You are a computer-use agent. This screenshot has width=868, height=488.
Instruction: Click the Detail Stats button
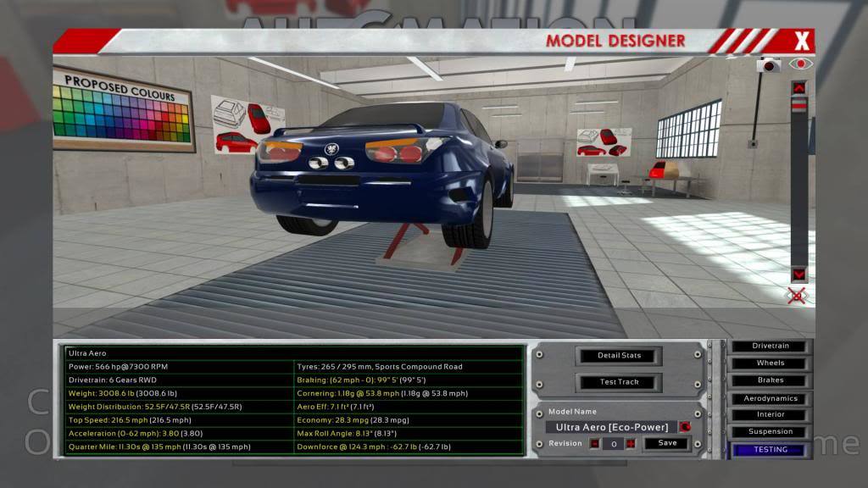[619, 356]
